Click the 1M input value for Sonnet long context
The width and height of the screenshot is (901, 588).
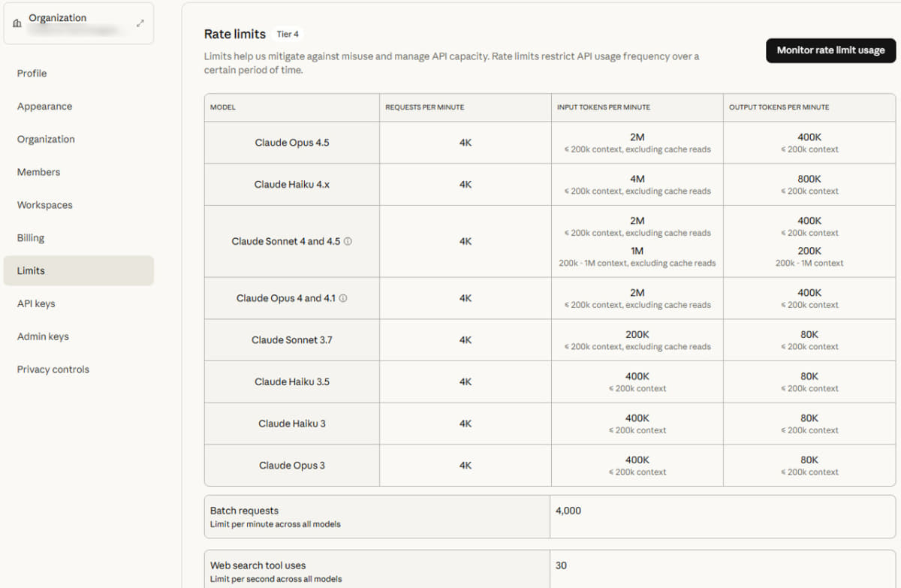(x=637, y=251)
